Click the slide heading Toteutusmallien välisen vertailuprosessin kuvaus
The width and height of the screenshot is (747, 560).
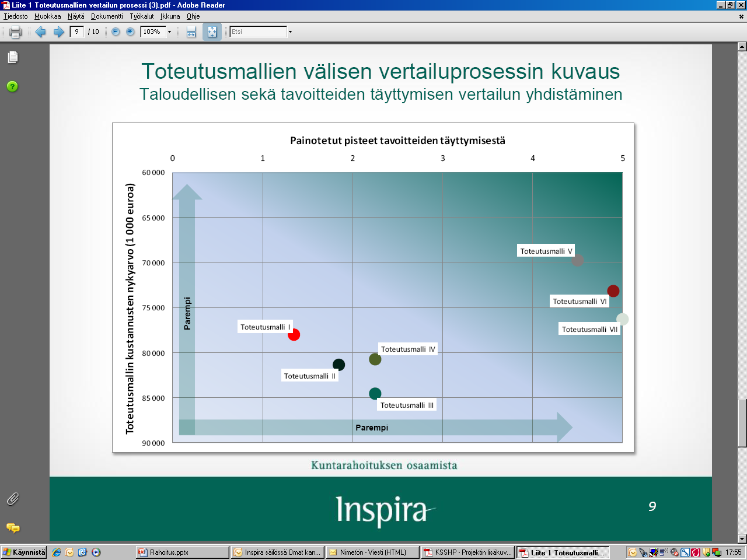tap(381, 71)
